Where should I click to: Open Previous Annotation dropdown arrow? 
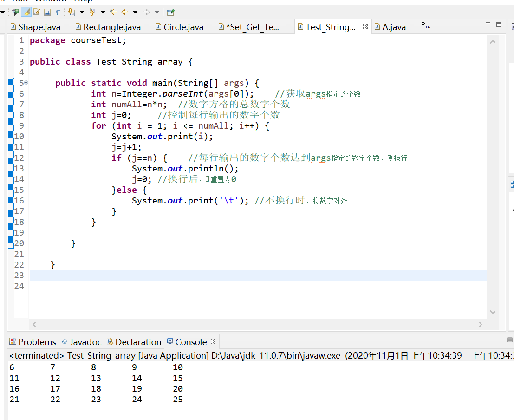(103, 13)
